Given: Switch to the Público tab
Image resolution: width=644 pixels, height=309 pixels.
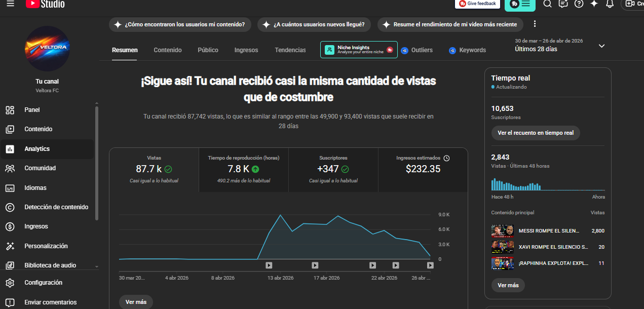Looking at the screenshot, I should pos(208,50).
